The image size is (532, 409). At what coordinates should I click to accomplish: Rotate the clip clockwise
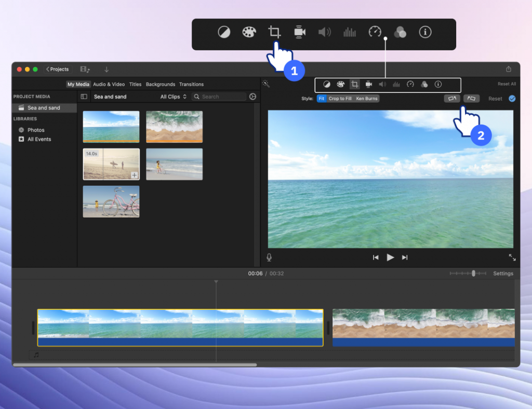click(x=471, y=98)
